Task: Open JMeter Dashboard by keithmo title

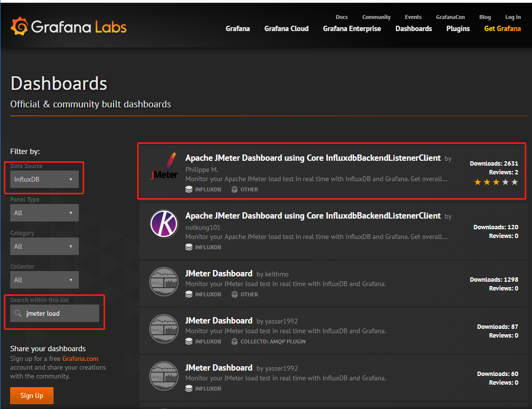Action: tap(219, 273)
